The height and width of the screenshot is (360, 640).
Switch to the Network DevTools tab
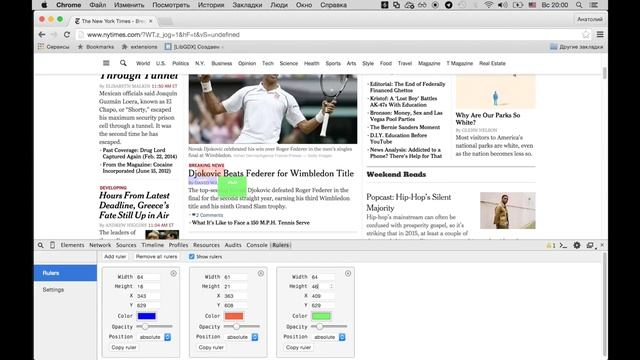pyautogui.click(x=100, y=245)
